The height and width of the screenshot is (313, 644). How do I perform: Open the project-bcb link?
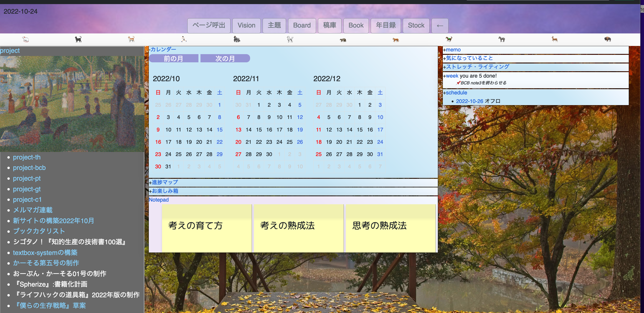(x=29, y=168)
